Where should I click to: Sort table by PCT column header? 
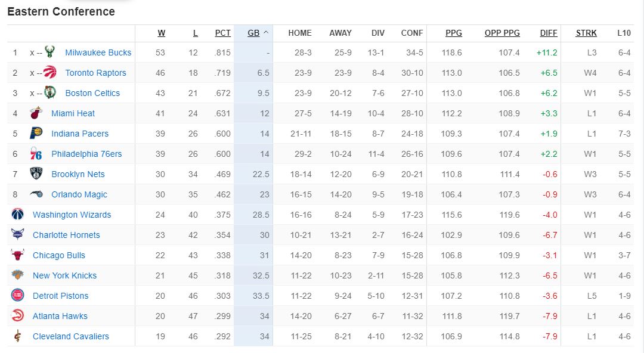(x=222, y=33)
